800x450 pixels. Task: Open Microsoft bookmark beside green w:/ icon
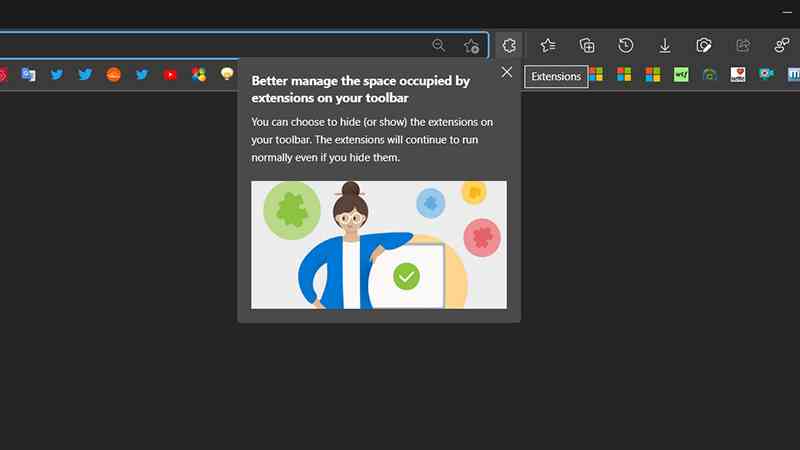653,74
